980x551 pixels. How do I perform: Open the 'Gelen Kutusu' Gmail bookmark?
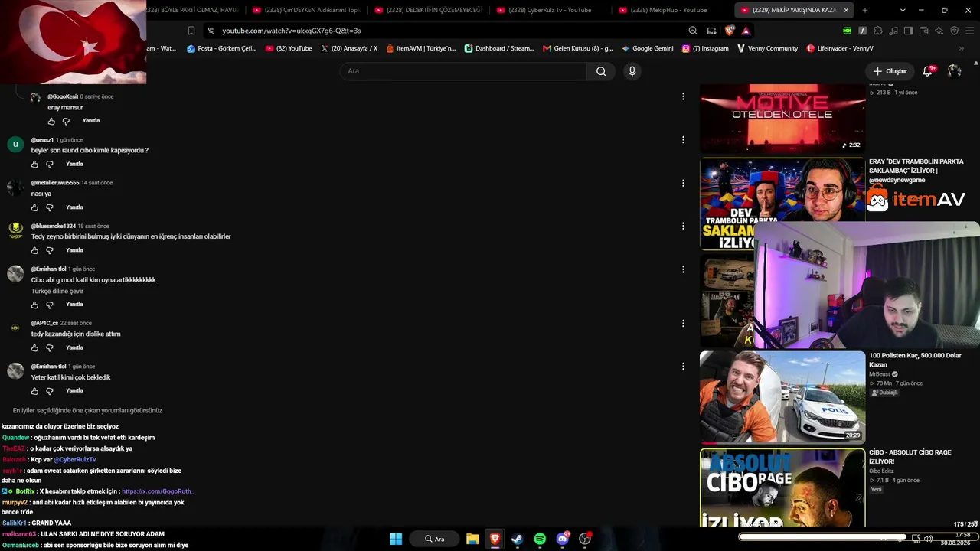coord(577,48)
